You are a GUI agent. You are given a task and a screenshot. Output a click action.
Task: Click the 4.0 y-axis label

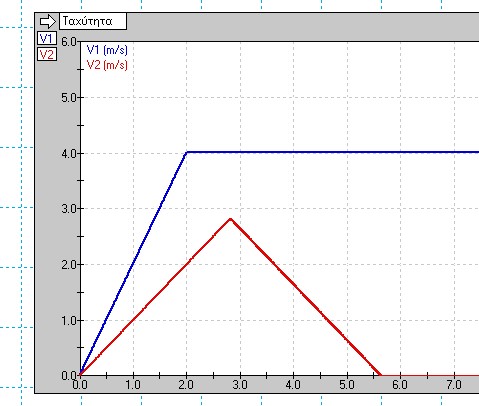pyautogui.click(x=69, y=154)
